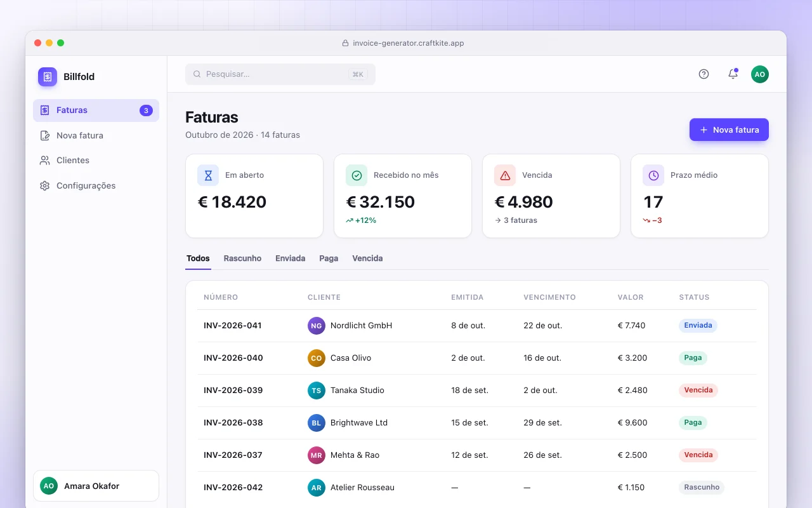This screenshot has height=508, width=812.
Task: Click the 3 faturas link on Vencida card
Action: (516, 220)
